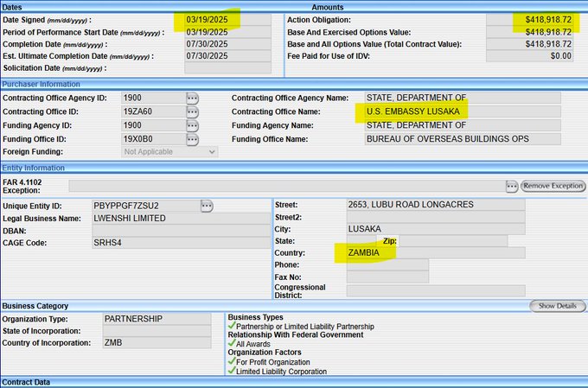Open the Foreign Funding dropdown
This screenshot has height=388, width=588.
coord(169,152)
